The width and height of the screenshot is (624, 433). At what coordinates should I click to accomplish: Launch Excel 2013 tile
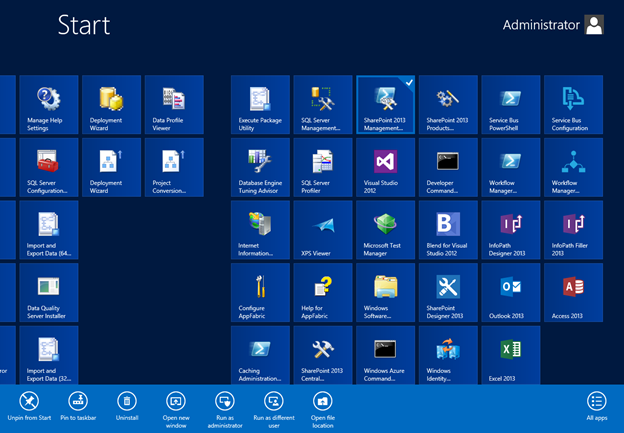click(511, 355)
